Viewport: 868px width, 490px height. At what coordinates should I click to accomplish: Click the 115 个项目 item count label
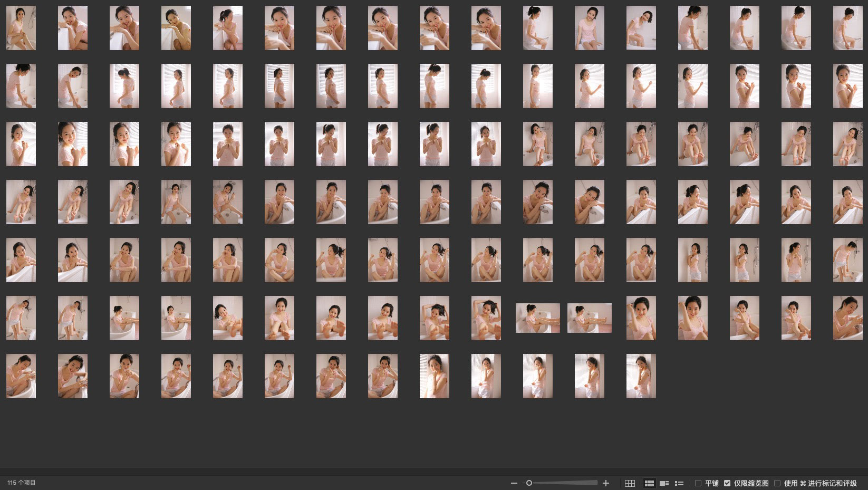pos(22,483)
